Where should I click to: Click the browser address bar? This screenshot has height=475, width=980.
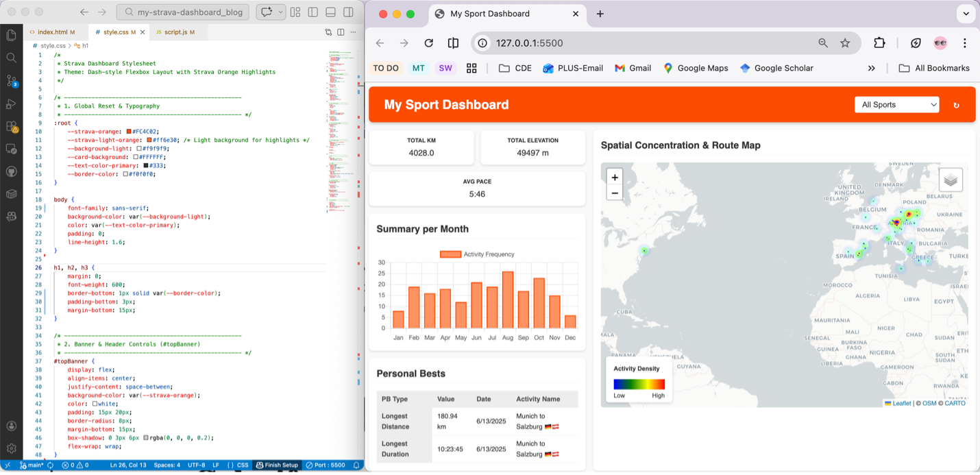(x=617, y=42)
